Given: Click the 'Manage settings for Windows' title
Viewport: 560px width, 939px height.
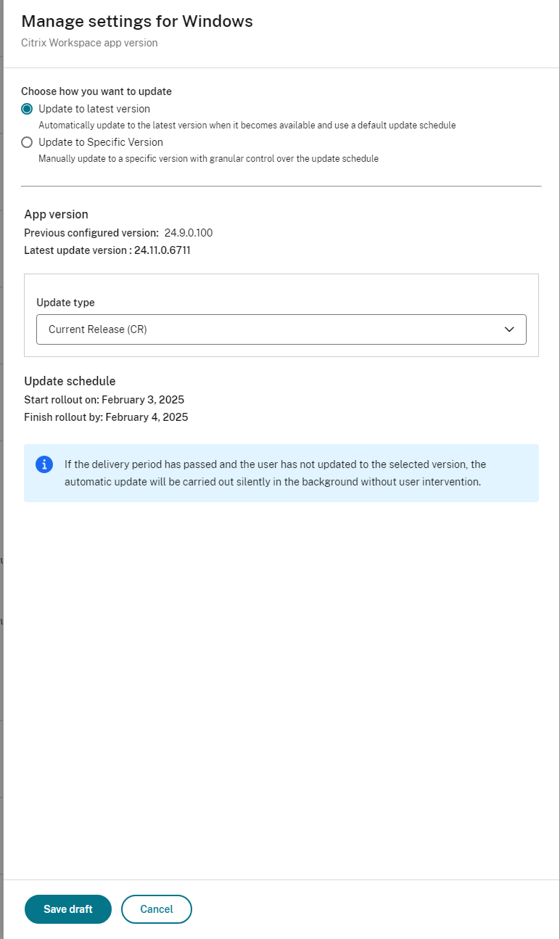Looking at the screenshot, I should point(136,22).
